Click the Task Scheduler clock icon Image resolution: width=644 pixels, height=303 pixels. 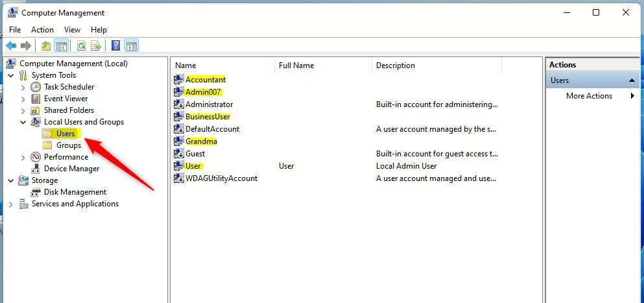(x=36, y=87)
